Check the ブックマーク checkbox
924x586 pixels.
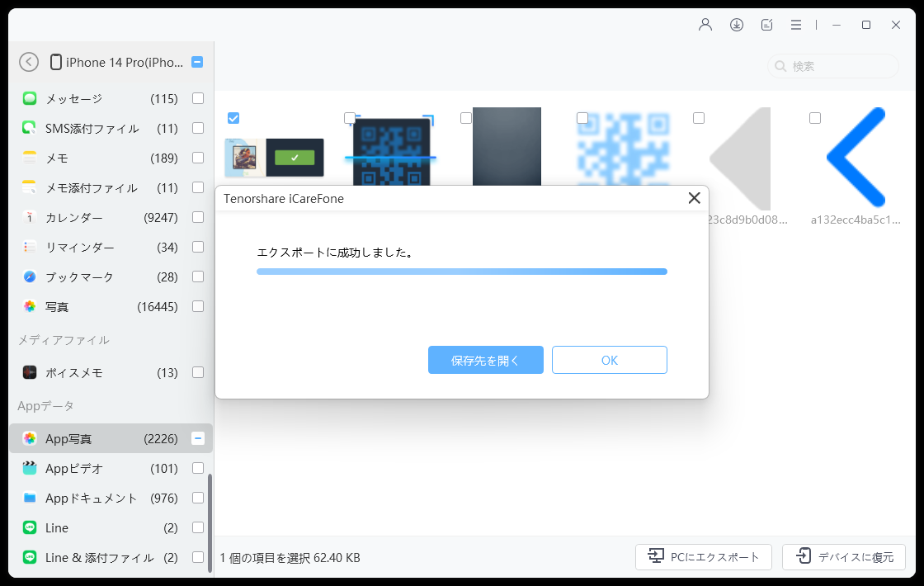point(198,276)
